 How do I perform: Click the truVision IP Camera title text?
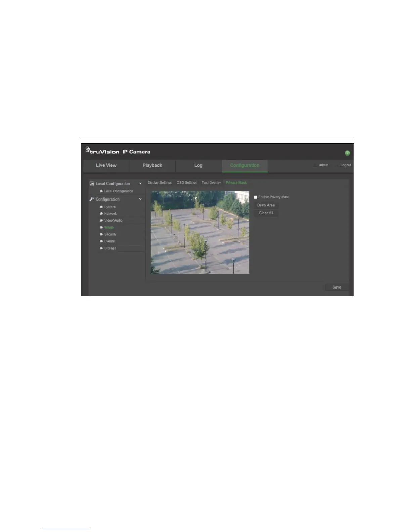[120, 152]
